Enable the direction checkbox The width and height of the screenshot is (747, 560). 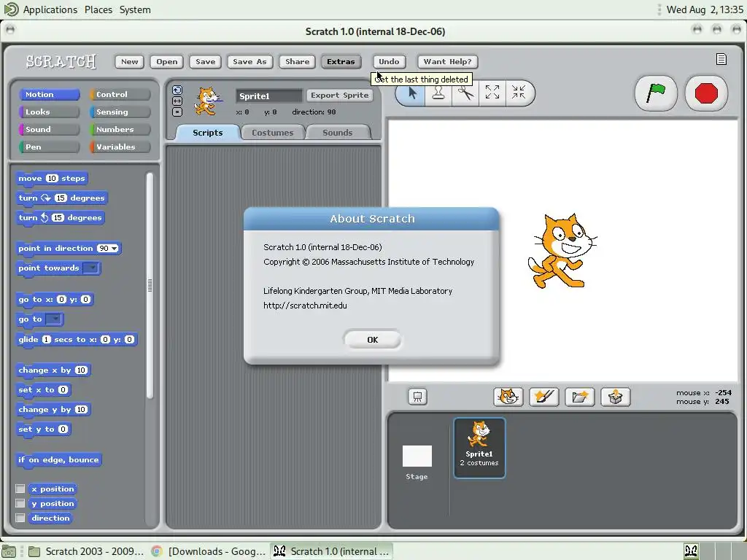pyautogui.click(x=20, y=518)
